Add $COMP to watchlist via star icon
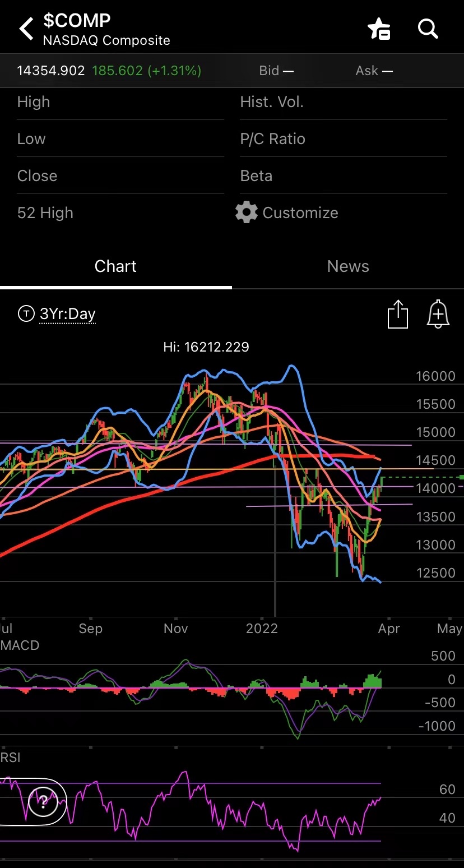The image size is (464, 868). [x=379, y=29]
